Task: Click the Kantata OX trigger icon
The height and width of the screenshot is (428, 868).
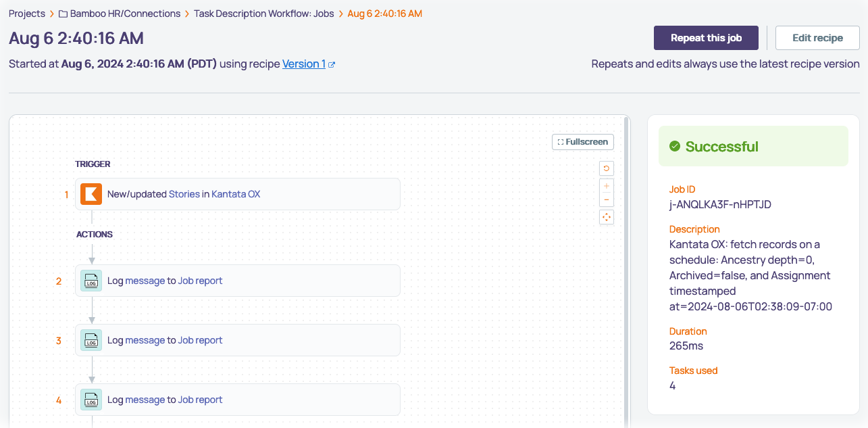Action: [91, 194]
